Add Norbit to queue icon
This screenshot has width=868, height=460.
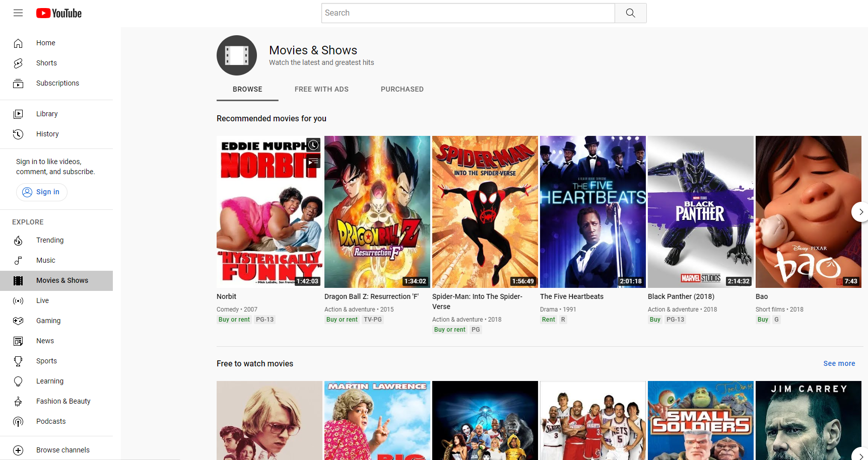(313, 162)
